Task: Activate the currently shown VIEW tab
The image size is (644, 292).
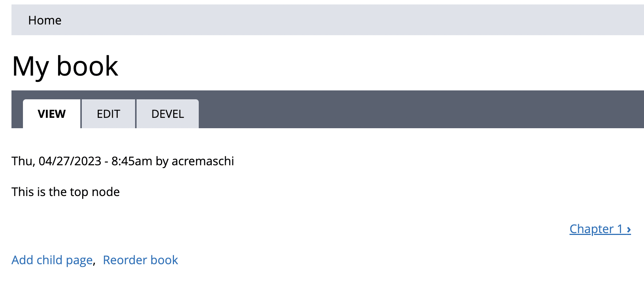Action: 51,114
